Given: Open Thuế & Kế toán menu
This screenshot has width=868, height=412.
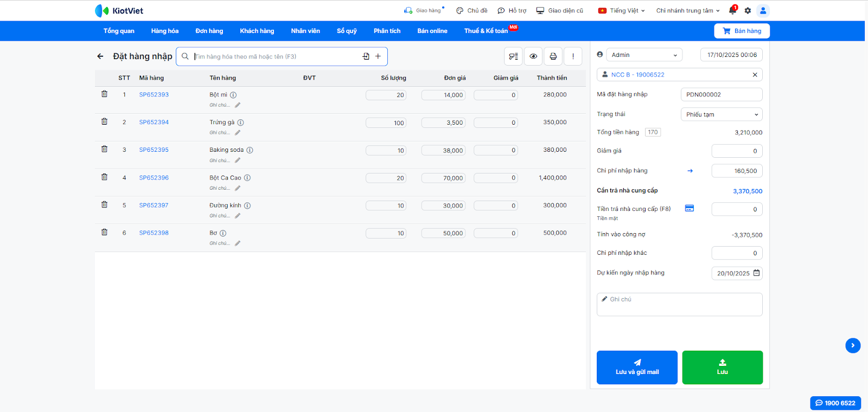Looking at the screenshot, I should coord(486,31).
